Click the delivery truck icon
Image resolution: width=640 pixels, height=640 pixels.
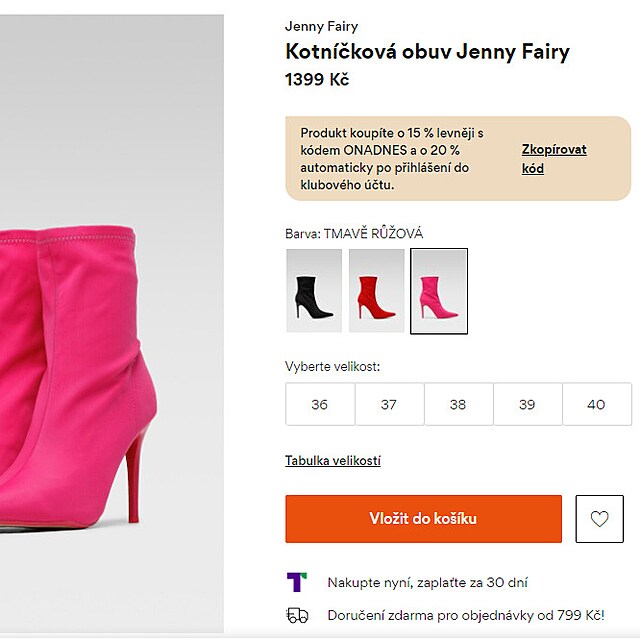pyautogui.click(x=297, y=615)
